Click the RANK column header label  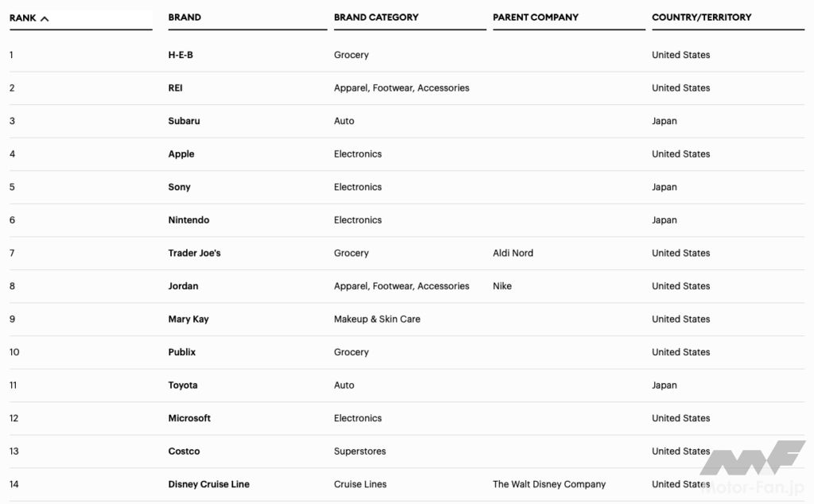[22, 18]
